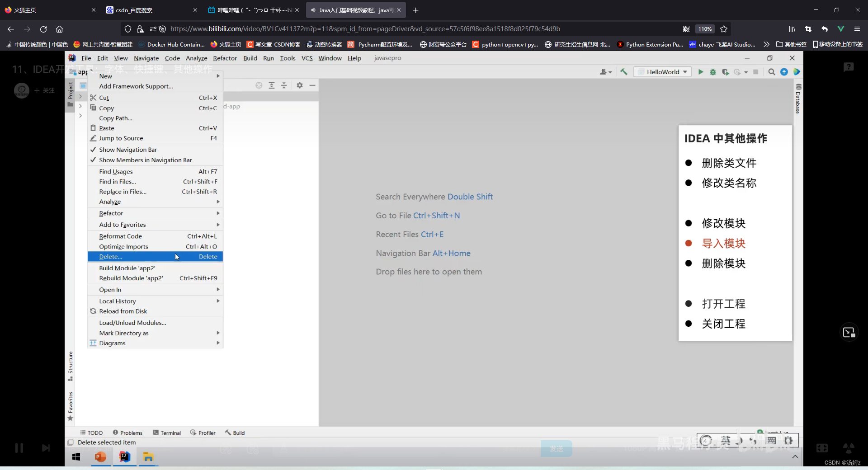Image resolution: width=868 pixels, height=470 pixels.
Task: Open the VCS menu
Action: tap(307, 58)
